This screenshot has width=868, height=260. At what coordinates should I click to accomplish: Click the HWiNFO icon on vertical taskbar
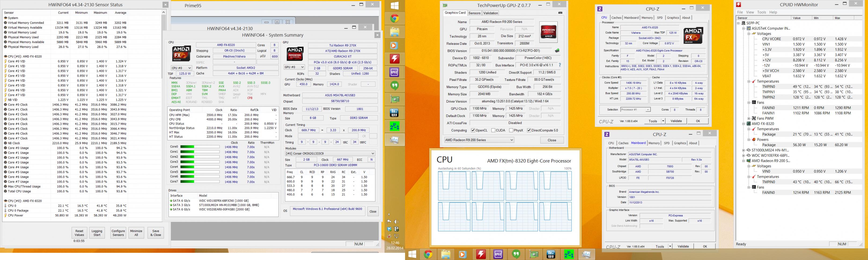point(395,113)
